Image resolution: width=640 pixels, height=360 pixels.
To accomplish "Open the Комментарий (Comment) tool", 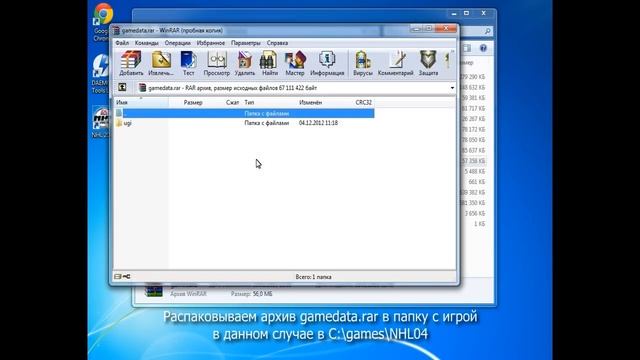I will pyautogui.click(x=396, y=63).
